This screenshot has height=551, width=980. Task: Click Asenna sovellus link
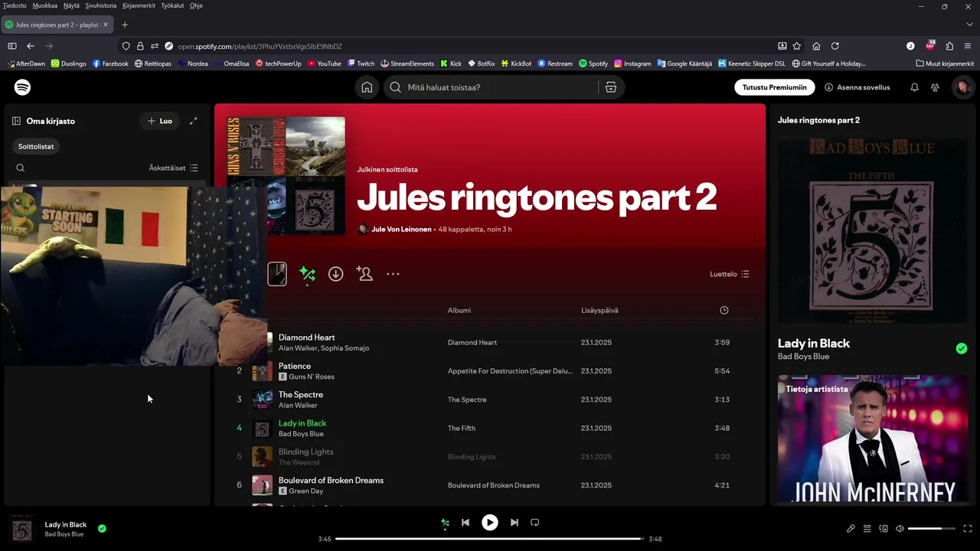[857, 87]
